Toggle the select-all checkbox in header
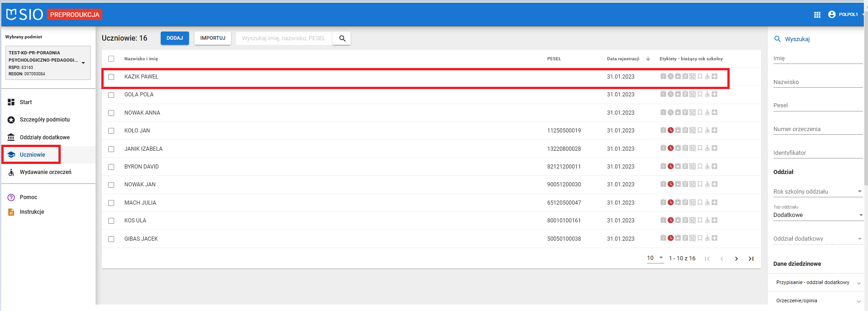The height and width of the screenshot is (311, 868). coord(111,59)
